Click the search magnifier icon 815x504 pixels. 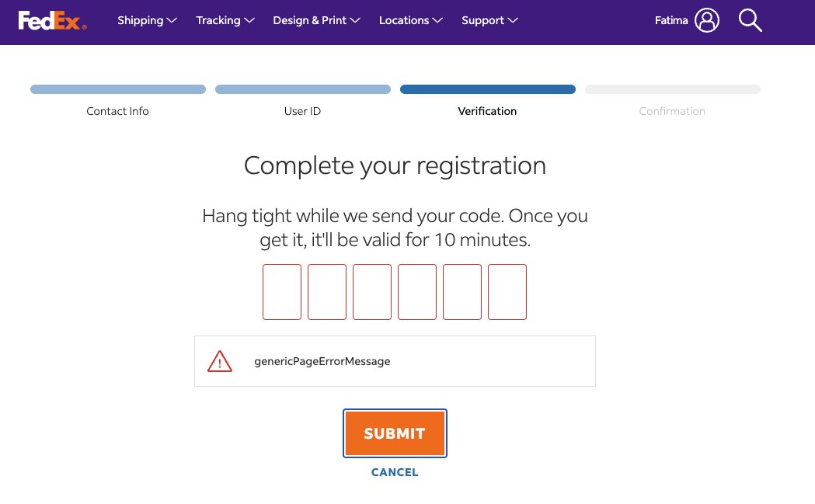pos(750,20)
